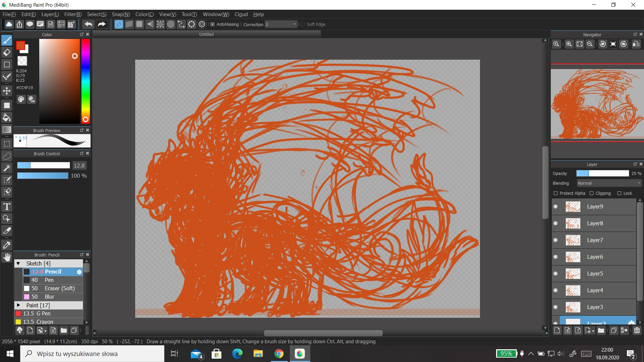Zoom in using Navigator magnifier plus

click(x=569, y=44)
